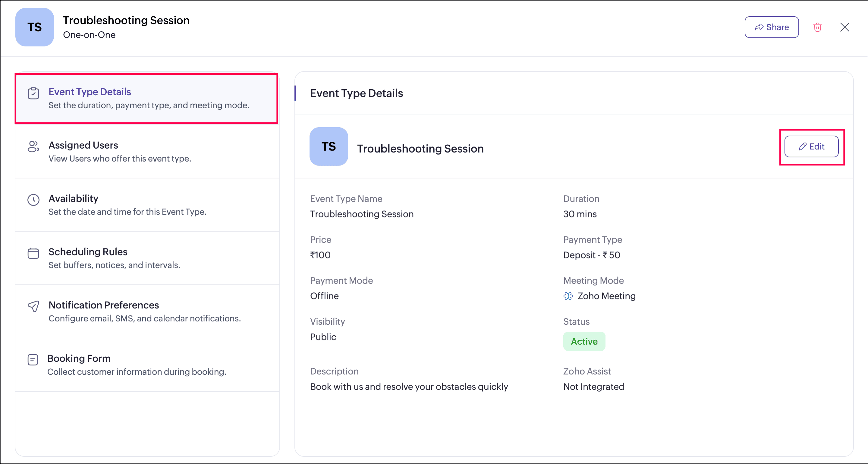
Task: Click the red trash delete icon
Action: coord(817,27)
